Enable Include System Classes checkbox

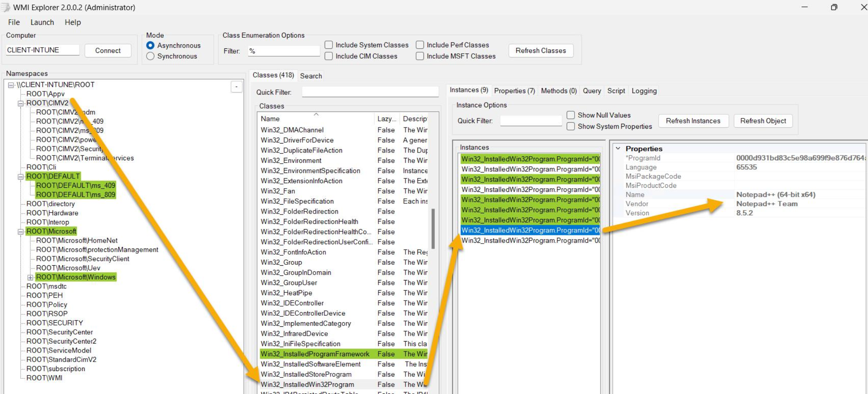coord(329,45)
